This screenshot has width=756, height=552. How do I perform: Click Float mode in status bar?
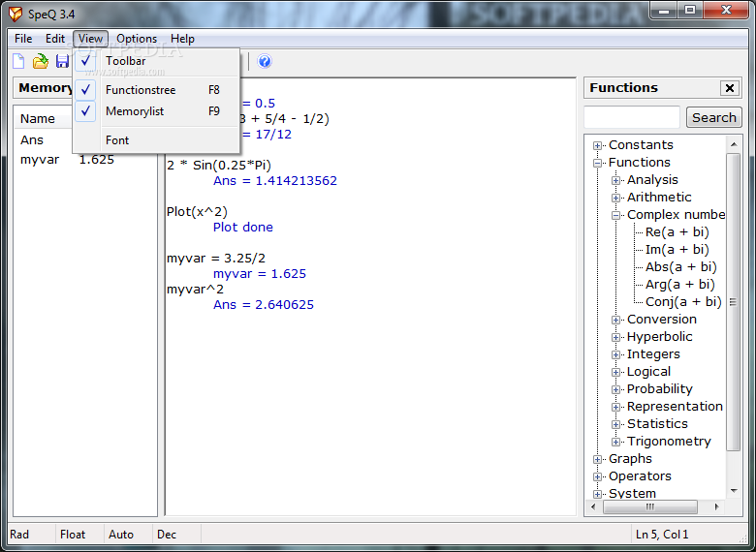pos(73,535)
